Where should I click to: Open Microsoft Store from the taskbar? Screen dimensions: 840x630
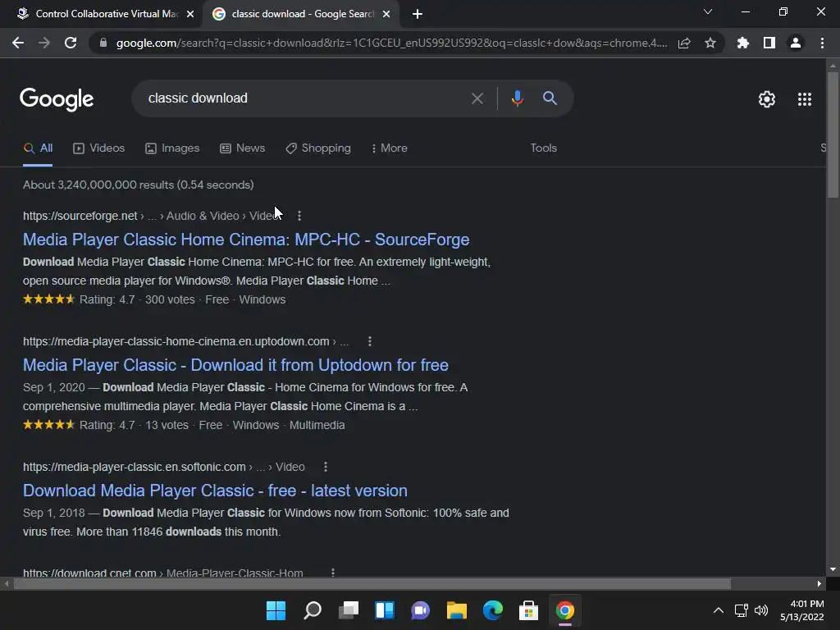tap(529, 610)
